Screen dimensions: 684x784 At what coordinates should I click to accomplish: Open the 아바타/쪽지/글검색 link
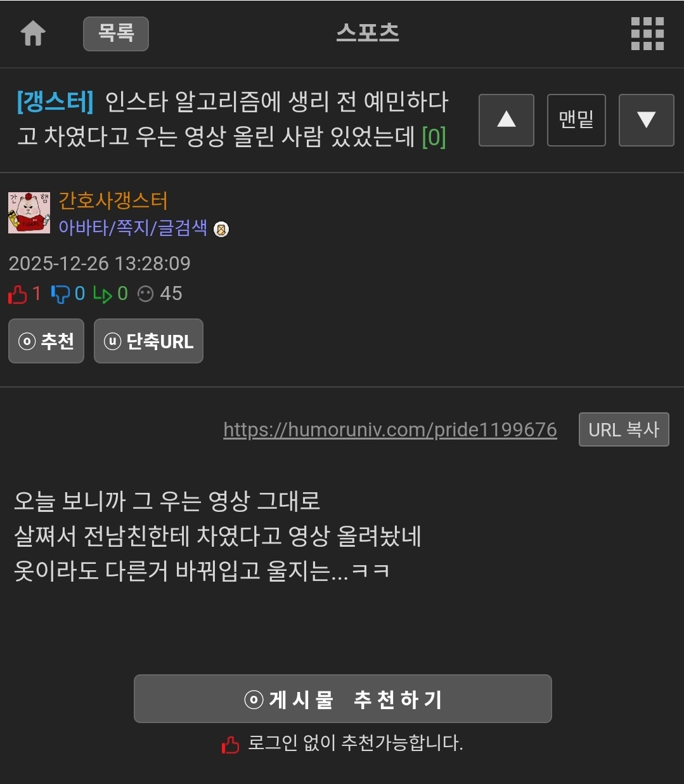pyautogui.click(x=132, y=228)
